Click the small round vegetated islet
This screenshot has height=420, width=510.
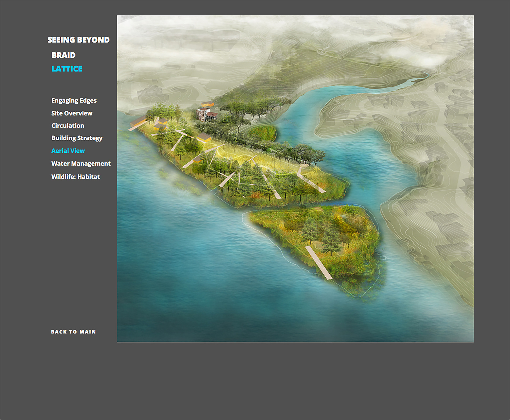262,133
